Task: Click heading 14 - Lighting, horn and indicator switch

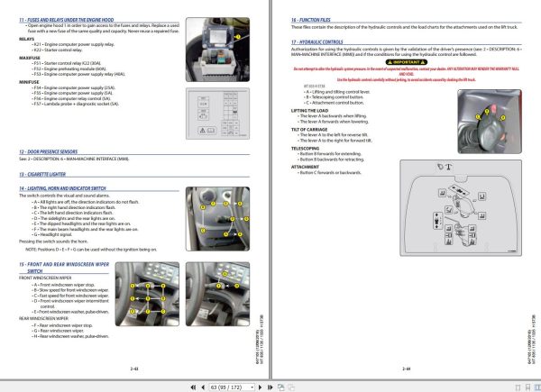Action: (62, 188)
